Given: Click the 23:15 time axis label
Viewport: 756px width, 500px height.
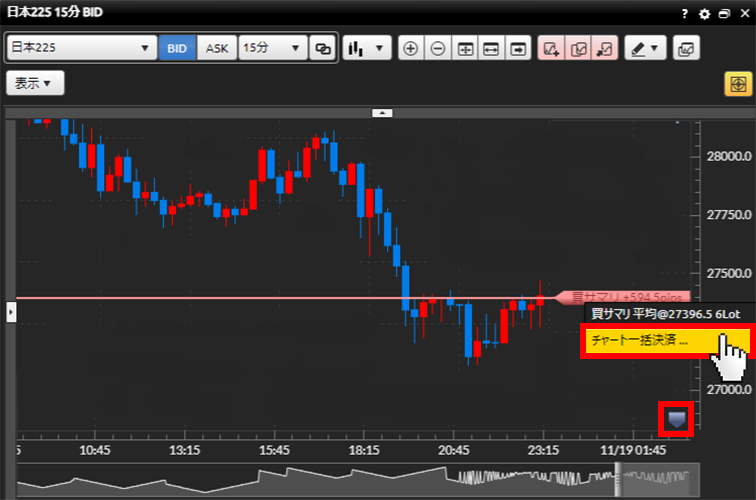Looking at the screenshot, I should pyautogui.click(x=543, y=450).
